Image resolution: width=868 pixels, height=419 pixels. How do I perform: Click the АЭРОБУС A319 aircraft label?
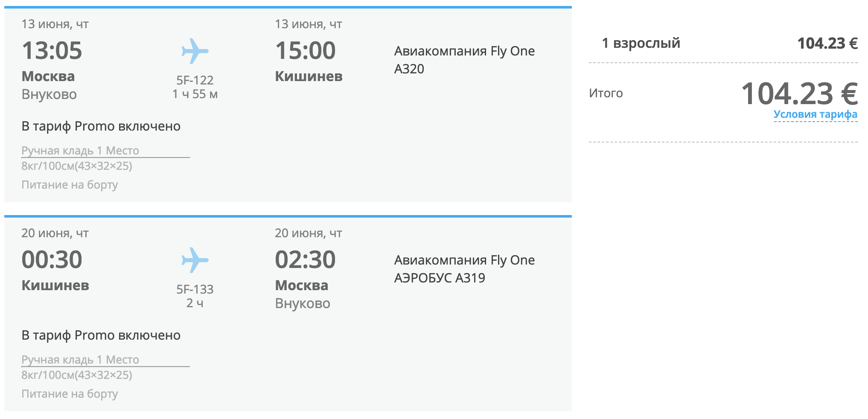[440, 278]
